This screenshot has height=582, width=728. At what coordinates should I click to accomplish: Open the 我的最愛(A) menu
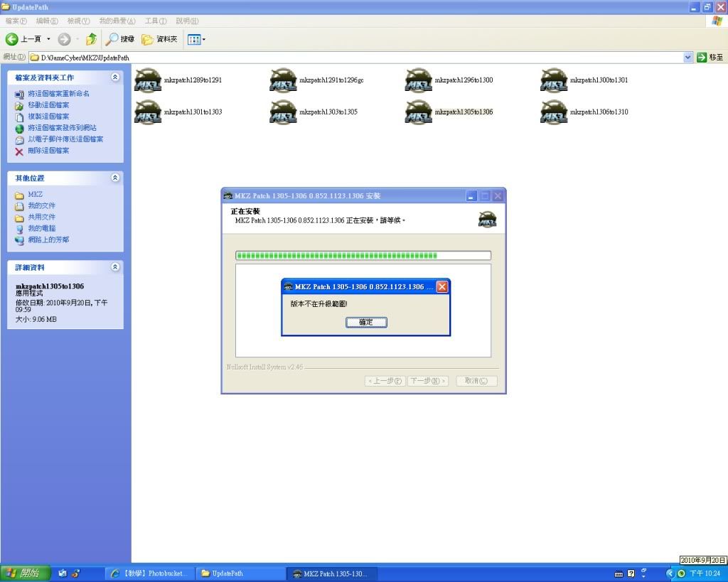(117, 21)
